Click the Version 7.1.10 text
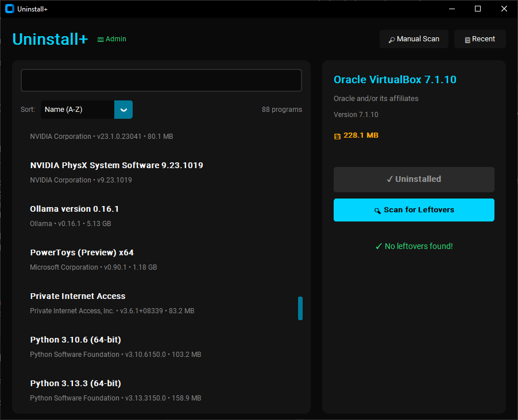Screen dimensions: 518x420 coord(356,115)
